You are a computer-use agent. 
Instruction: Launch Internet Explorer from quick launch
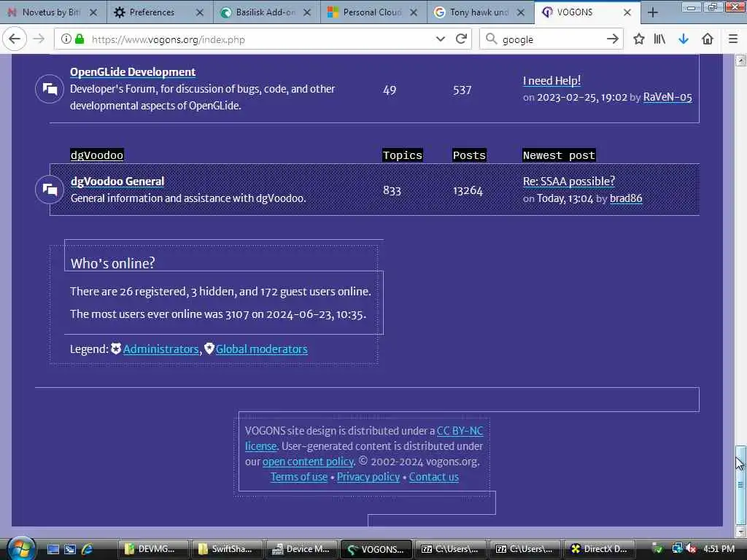[88, 549]
